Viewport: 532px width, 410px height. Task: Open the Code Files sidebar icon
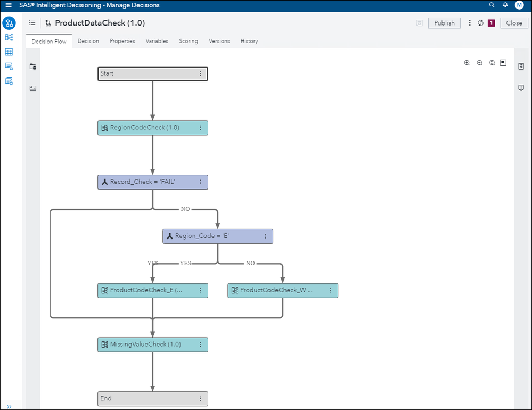tap(9, 66)
